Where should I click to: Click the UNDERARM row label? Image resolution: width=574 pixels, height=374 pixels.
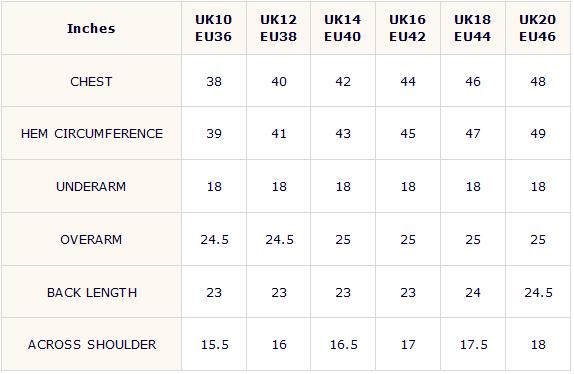click(x=91, y=186)
